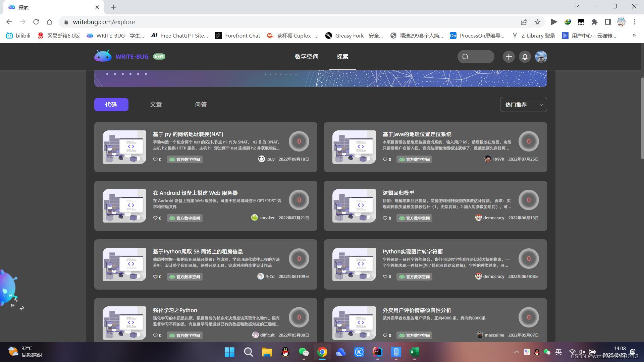This screenshot has height=362, width=644.
Task: Open 数字空间 navigation menu item
Action: pyautogui.click(x=306, y=57)
